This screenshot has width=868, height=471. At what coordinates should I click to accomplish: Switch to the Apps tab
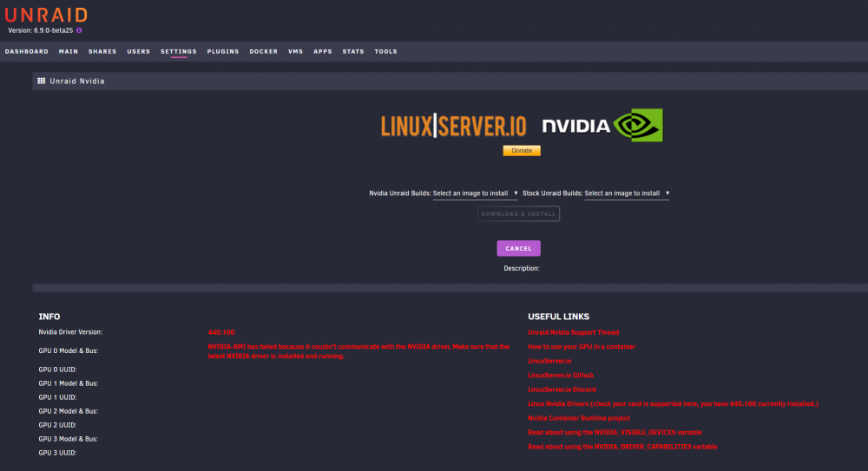tap(323, 51)
